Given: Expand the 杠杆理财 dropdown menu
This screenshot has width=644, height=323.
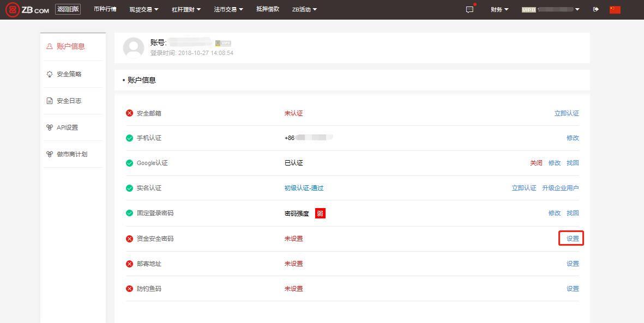Looking at the screenshot, I should tap(186, 9).
